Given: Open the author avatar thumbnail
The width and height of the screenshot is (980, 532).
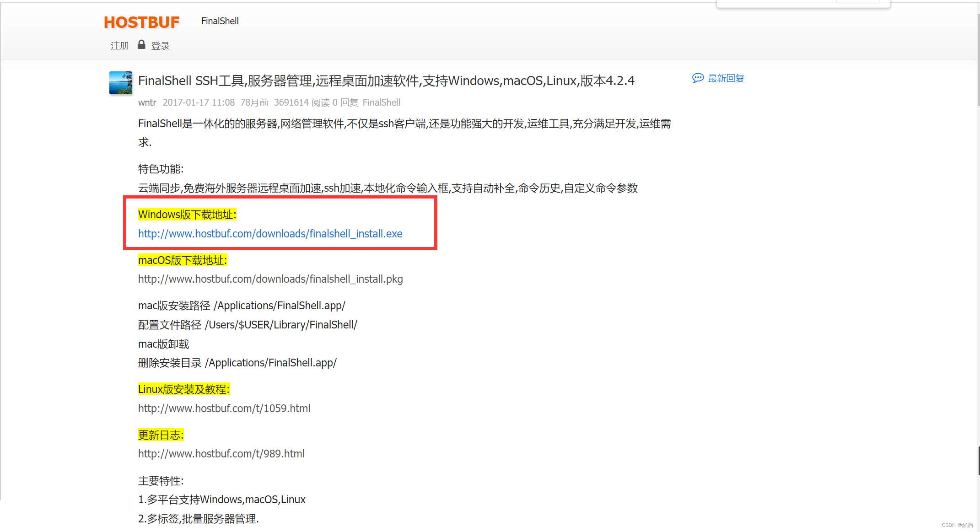Looking at the screenshot, I should coord(121,83).
